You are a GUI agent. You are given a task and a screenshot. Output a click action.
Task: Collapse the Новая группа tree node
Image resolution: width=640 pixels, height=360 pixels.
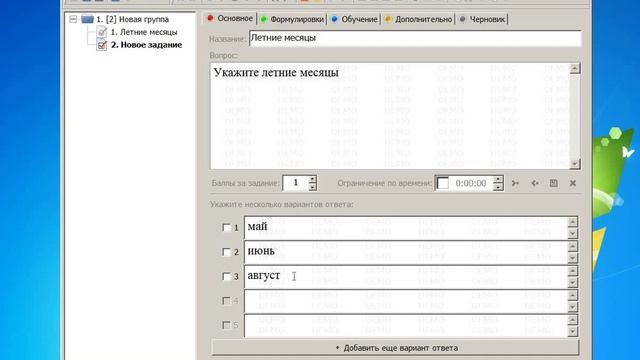(x=73, y=19)
